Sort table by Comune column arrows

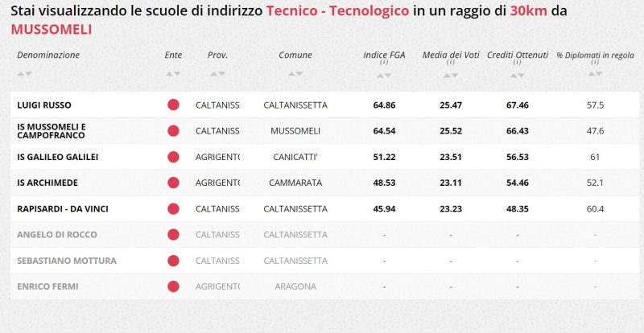coord(295,74)
